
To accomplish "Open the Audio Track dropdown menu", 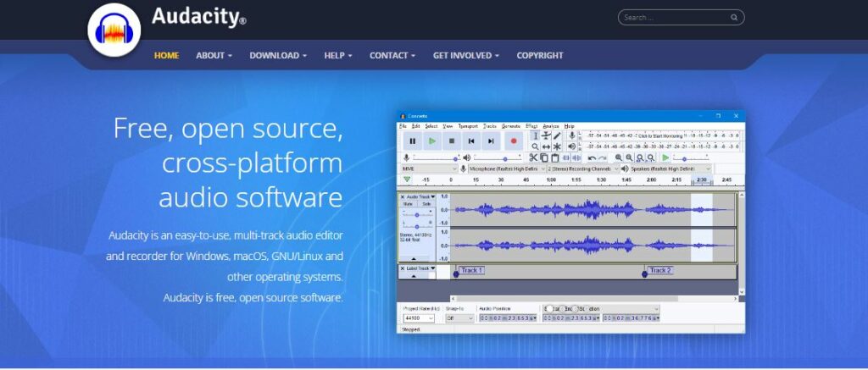I will pos(433,197).
